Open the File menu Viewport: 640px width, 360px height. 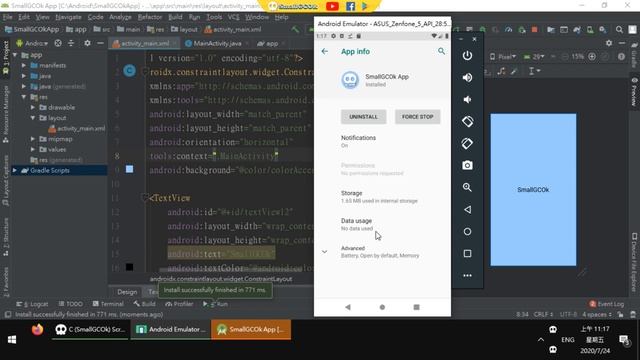tap(8, 17)
